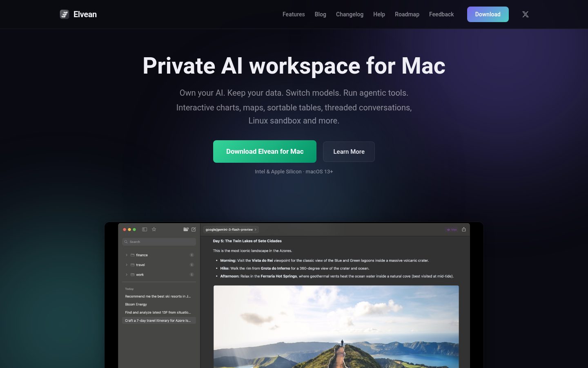The width and height of the screenshot is (588, 368).
Task: Click the work folder count badge
Action: [x=192, y=275]
